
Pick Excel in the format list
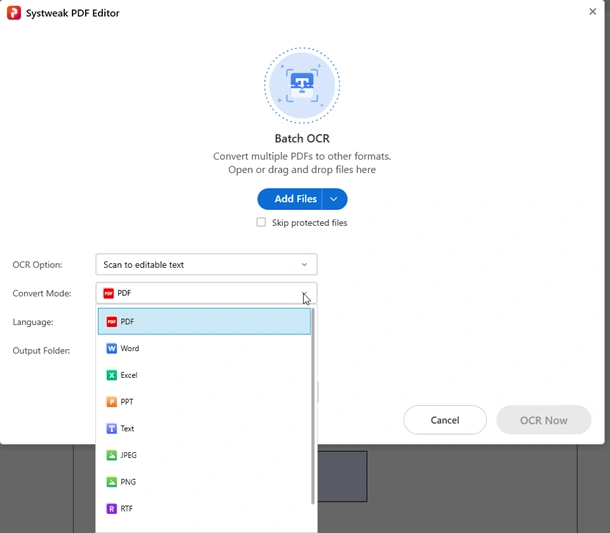click(x=204, y=375)
